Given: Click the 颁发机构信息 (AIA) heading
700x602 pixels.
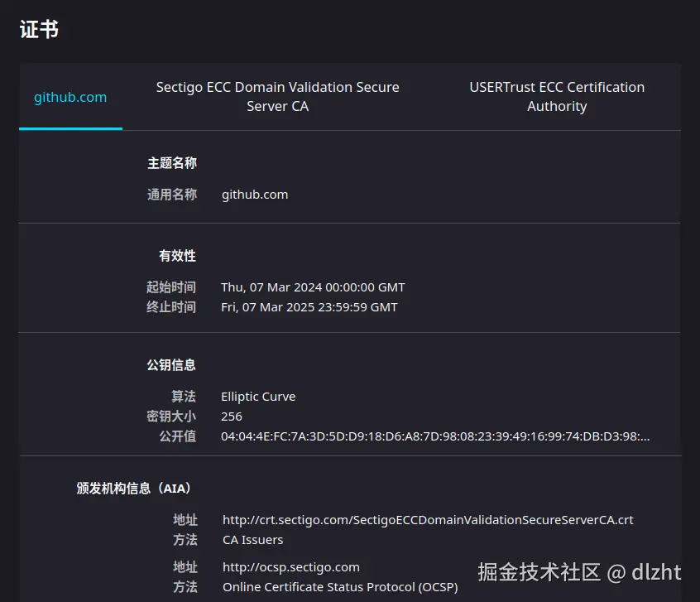Looking at the screenshot, I should point(133,489).
